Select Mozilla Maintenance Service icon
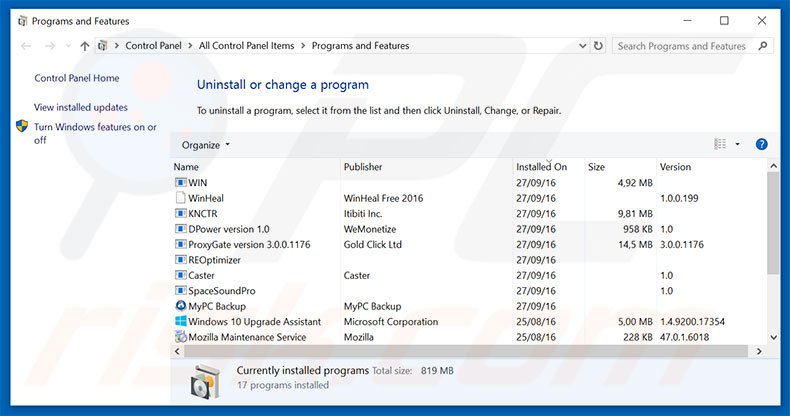This screenshot has width=790, height=416. click(x=180, y=336)
